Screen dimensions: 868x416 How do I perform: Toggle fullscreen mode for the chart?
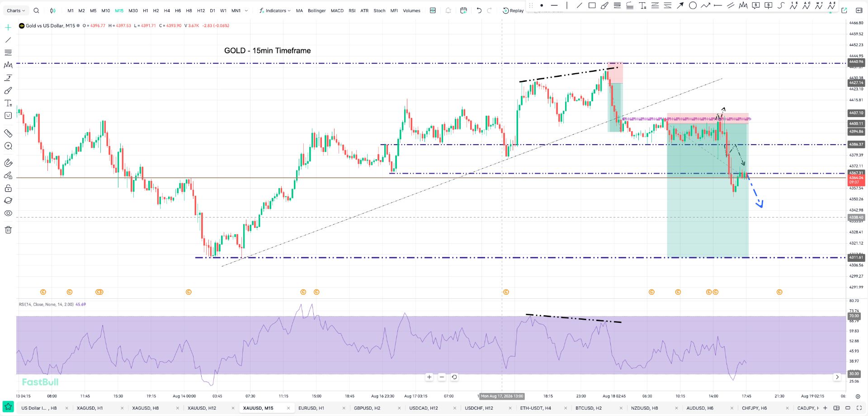point(859,408)
